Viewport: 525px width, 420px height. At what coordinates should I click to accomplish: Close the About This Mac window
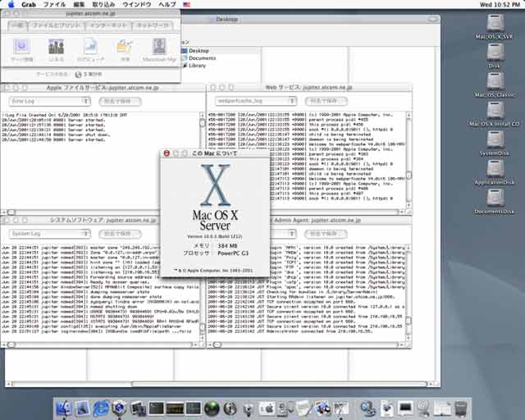[x=167, y=153]
